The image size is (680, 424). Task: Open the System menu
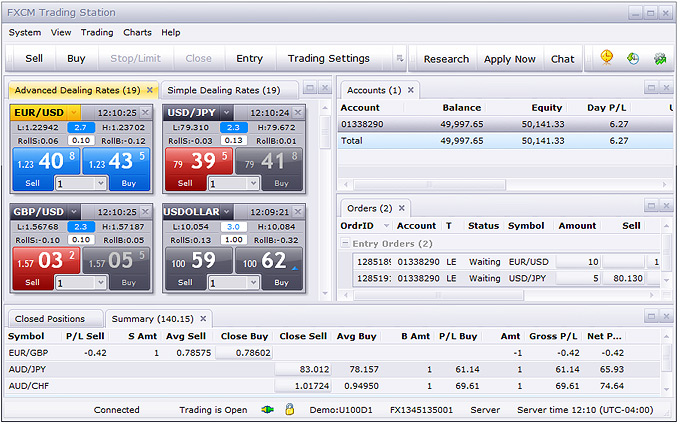coord(25,33)
